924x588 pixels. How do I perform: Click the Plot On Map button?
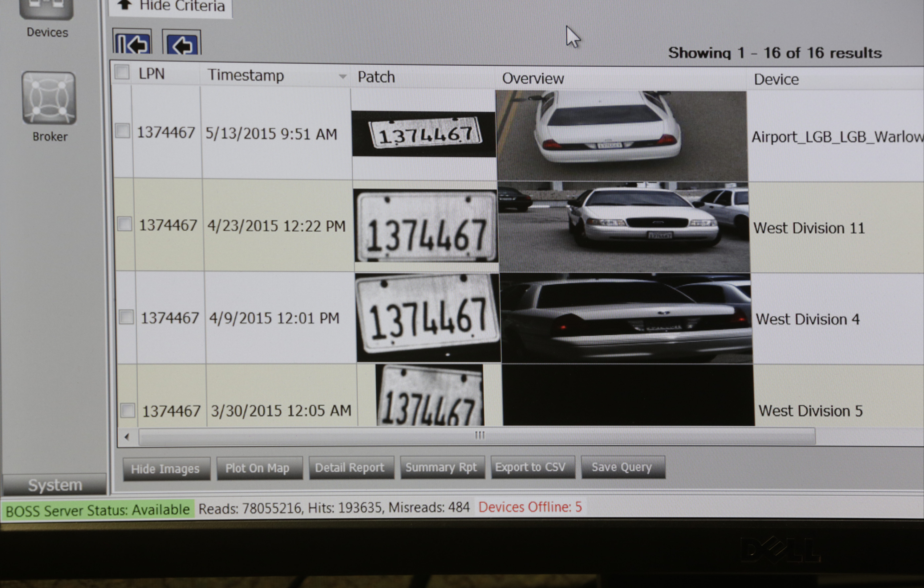pyautogui.click(x=257, y=468)
